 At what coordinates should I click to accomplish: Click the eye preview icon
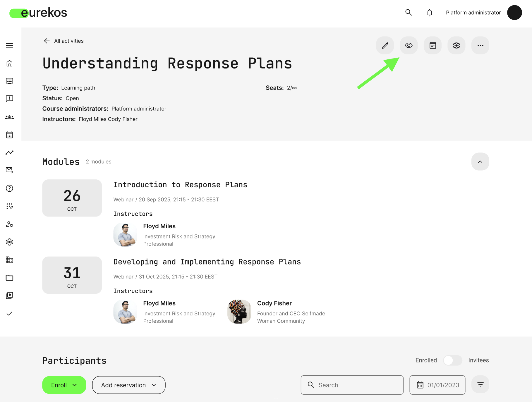[x=409, y=45]
